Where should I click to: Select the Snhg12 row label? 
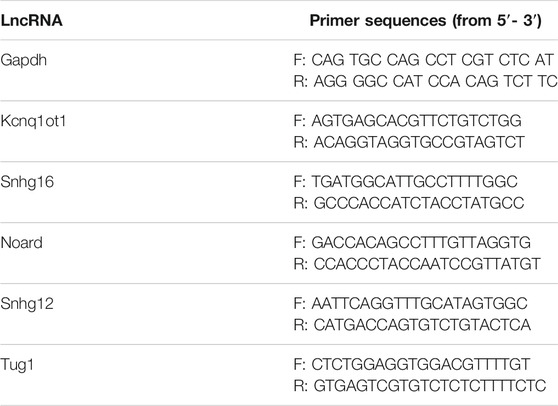pos(27,304)
